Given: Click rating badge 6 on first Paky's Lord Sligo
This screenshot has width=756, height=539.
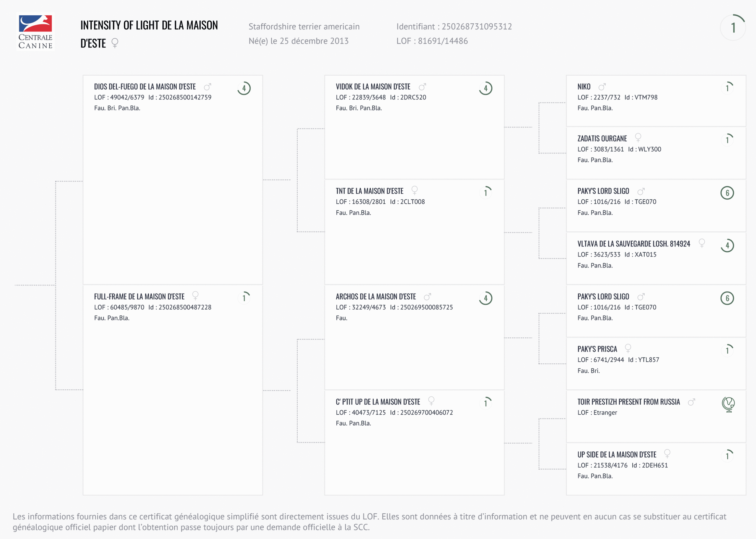Looking at the screenshot, I should [727, 193].
